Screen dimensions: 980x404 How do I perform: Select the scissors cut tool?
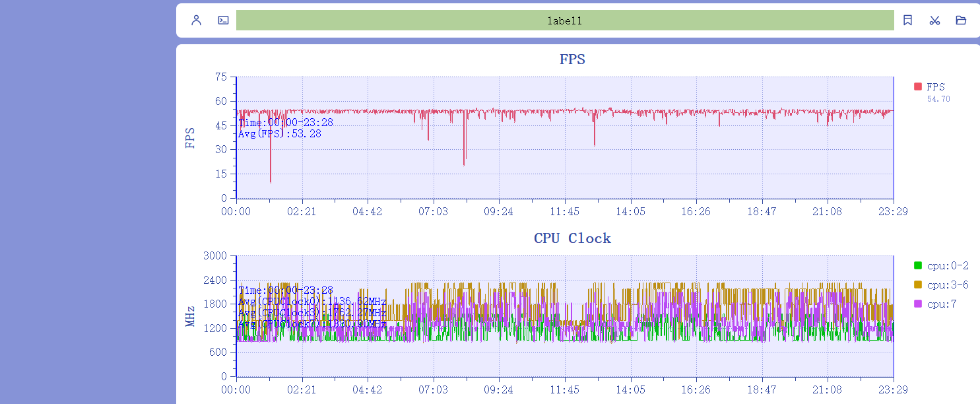click(x=934, y=20)
